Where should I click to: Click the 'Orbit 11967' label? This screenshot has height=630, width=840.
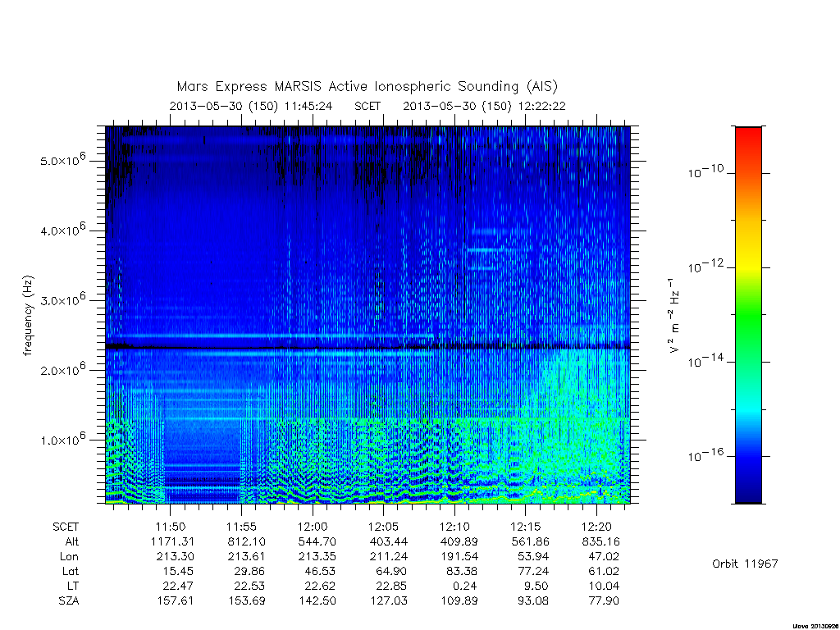pyautogui.click(x=745, y=564)
